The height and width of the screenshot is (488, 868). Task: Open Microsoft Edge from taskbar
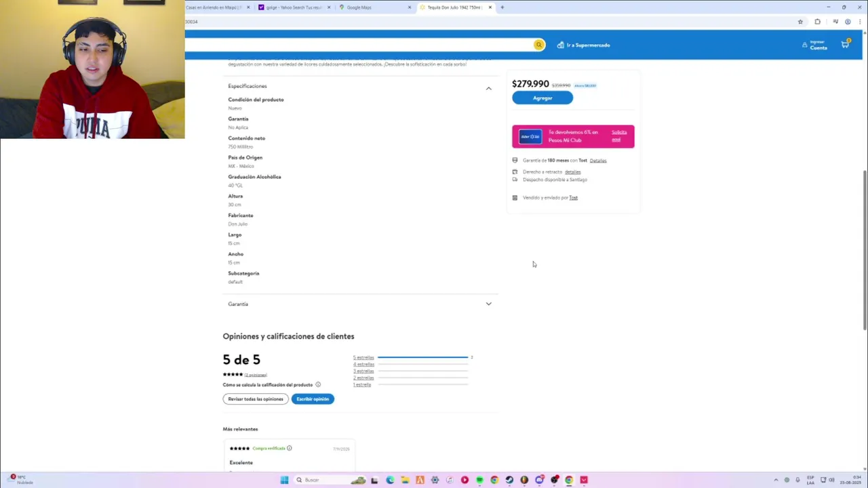click(x=390, y=480)
